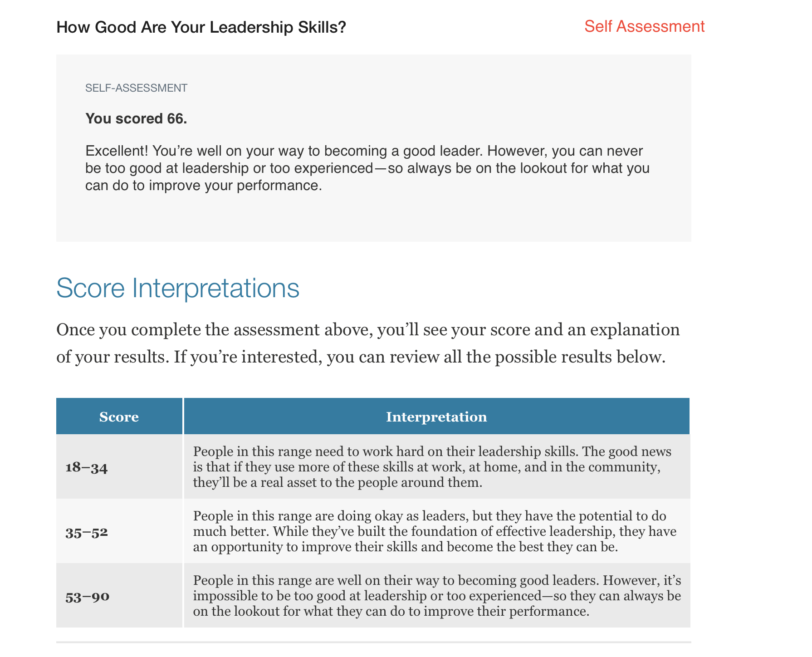Select the page title about leadership skills
The image size is (812, 657).
[201, 27]
